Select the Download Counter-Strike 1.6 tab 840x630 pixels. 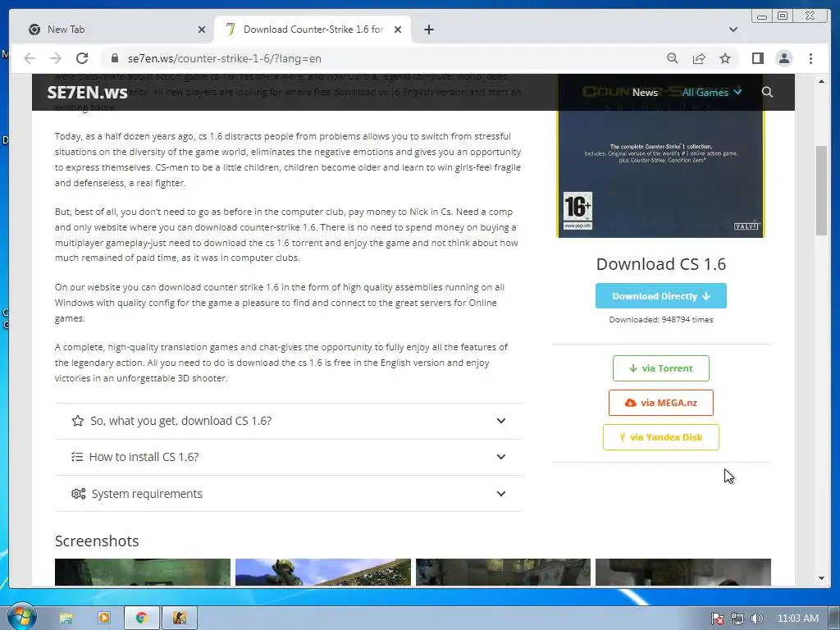(x=313, y=30)
